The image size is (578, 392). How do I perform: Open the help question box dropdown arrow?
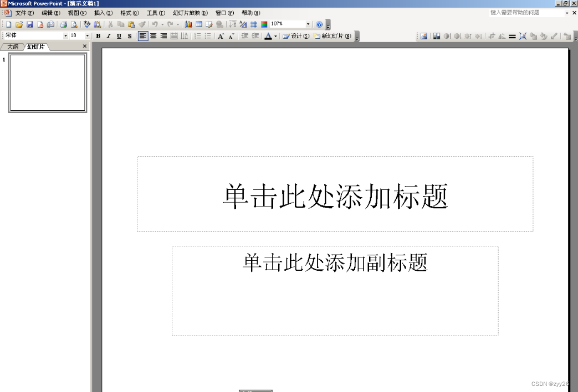click(x=567, y=13)
